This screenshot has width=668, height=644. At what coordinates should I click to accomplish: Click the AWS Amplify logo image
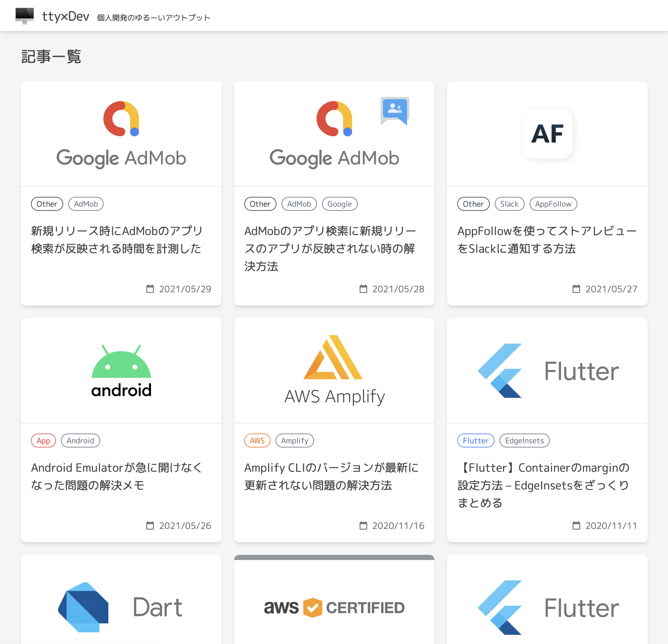334,370
